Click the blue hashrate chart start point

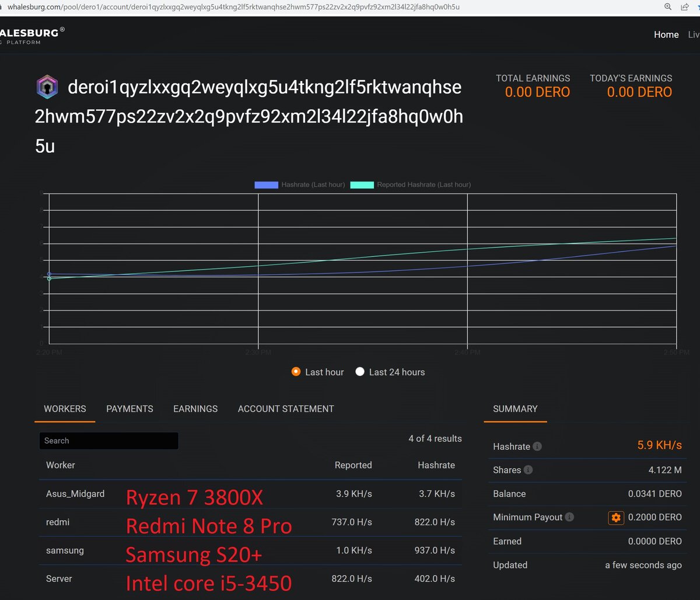pos(49,274)
